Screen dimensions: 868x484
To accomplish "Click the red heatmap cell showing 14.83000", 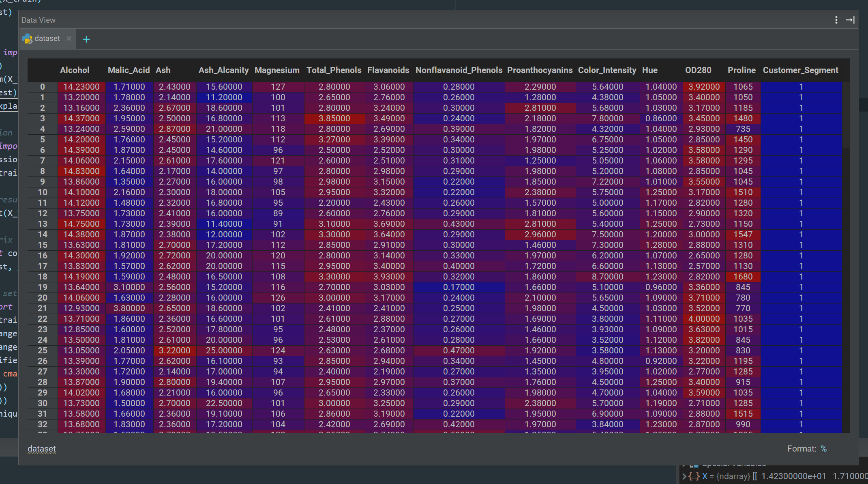I will point(81,171).
